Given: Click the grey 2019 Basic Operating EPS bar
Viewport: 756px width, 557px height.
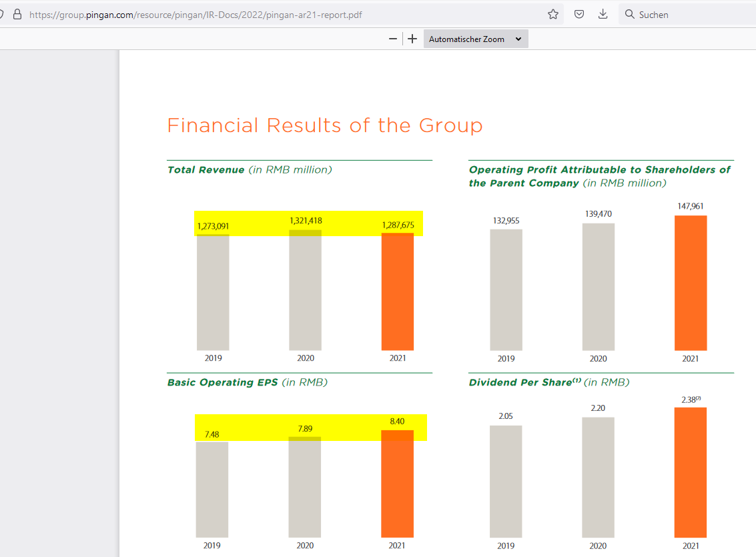Looking at the screenshot, I should click(212, 490).
